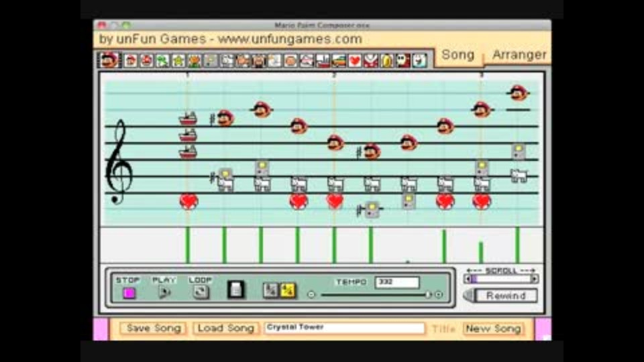Click New Song

[493, 328]
